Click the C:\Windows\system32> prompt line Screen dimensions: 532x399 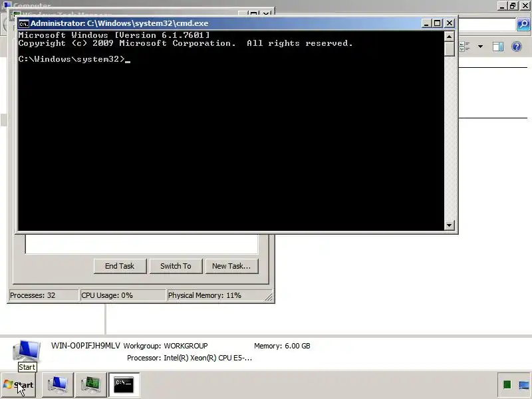[x=74, y=59]
